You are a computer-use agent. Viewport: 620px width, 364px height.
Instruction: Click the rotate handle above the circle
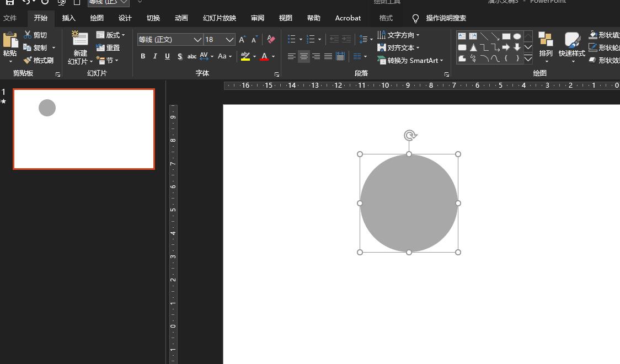click(x=409, y=135)
